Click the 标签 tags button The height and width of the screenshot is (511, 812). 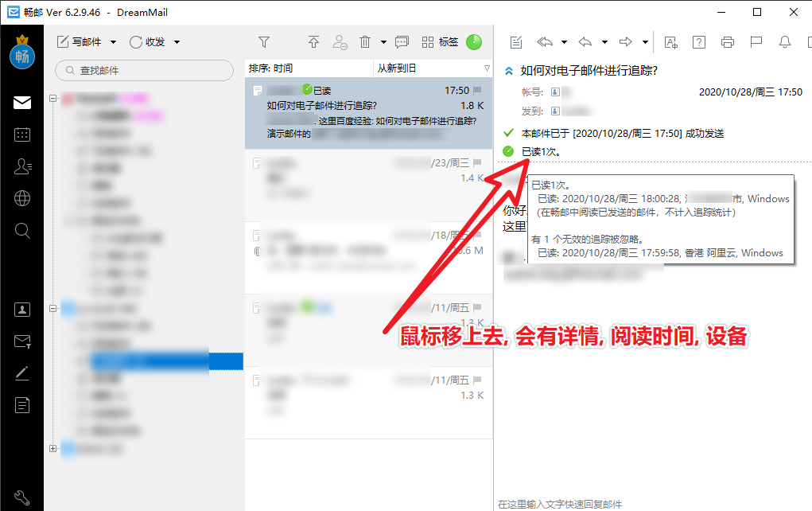[x=440, y=42]
